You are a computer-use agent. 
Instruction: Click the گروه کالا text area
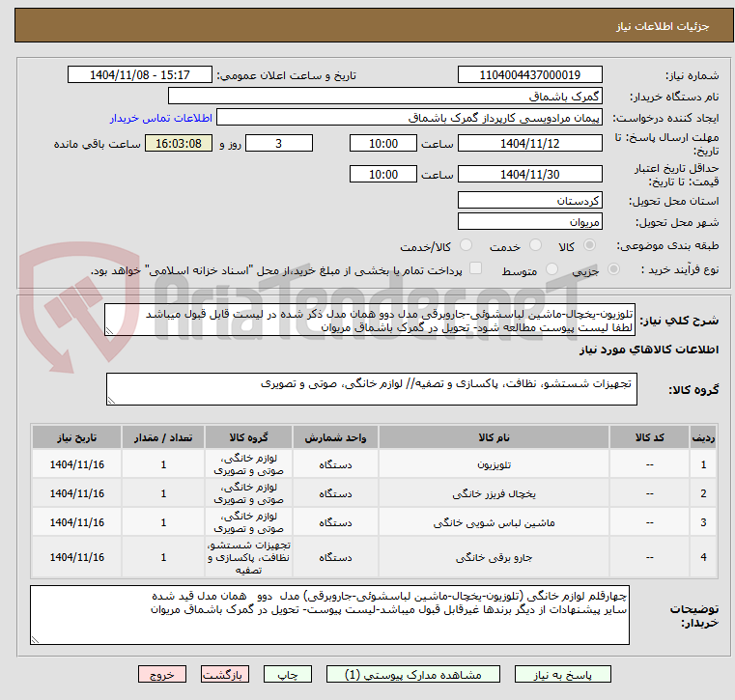[372, 389]
